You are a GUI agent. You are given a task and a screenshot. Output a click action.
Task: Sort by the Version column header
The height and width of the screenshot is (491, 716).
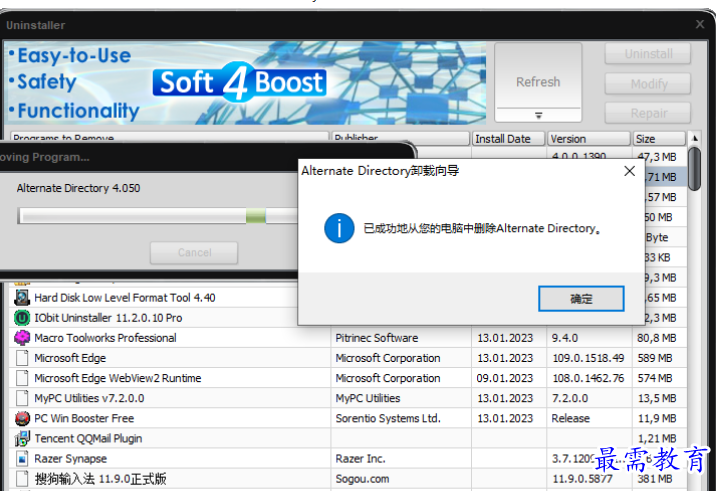(589, 138)
